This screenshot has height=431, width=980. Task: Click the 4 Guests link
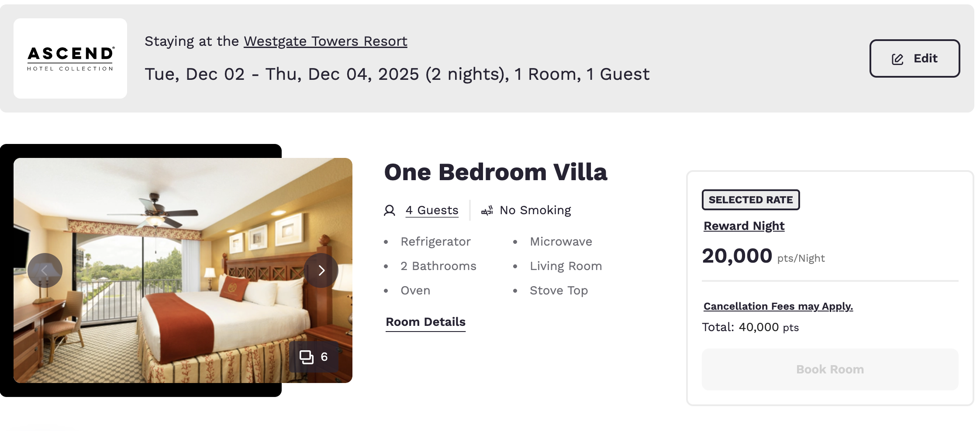[x=431, y=210]
